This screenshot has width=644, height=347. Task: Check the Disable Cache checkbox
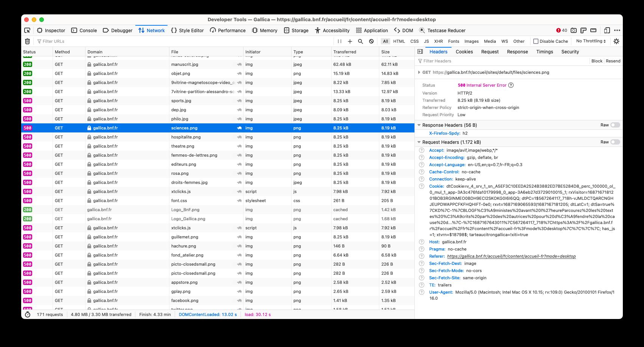pyautogui.click(x=536, y=41)
